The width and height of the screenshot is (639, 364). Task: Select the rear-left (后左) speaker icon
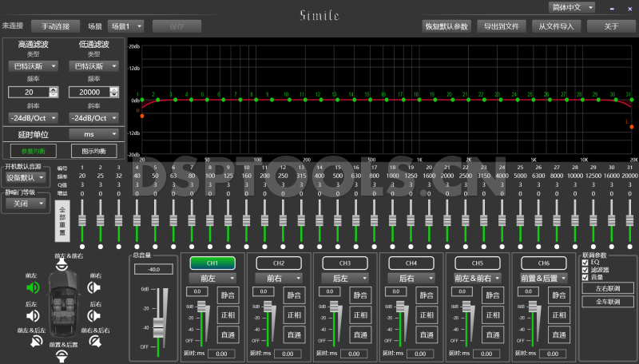tap(33, 315)
